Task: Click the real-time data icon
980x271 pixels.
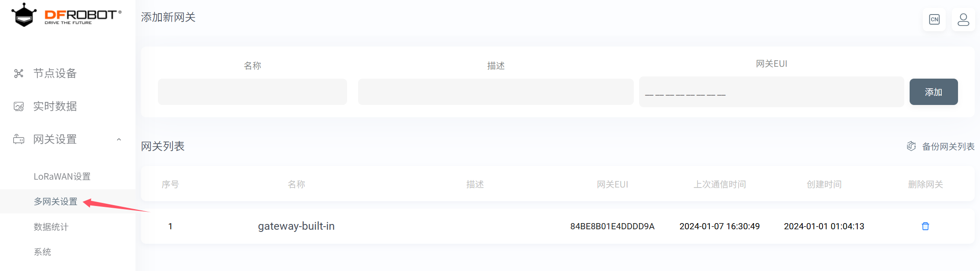Action: [18, 106]
